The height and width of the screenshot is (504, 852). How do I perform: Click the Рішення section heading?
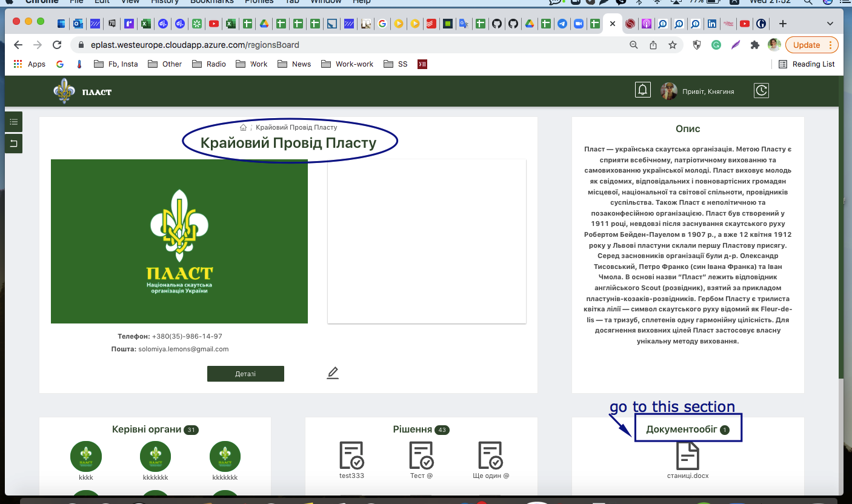coord(412,429)
